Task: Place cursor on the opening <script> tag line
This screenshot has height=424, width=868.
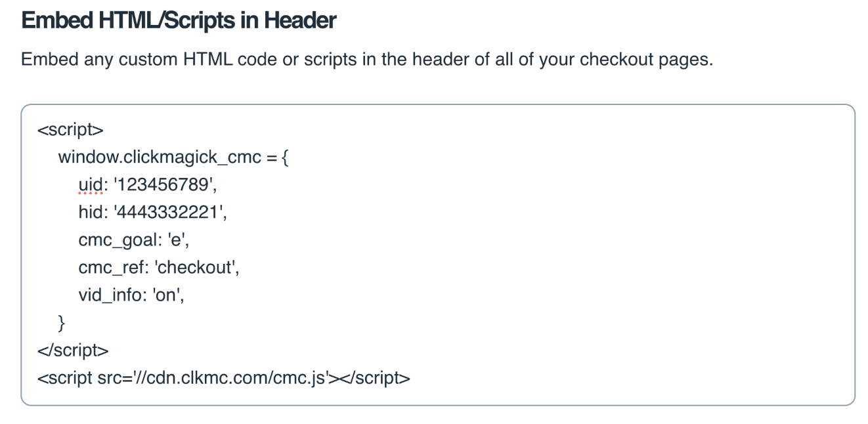Action: click(x=70, y=131)
